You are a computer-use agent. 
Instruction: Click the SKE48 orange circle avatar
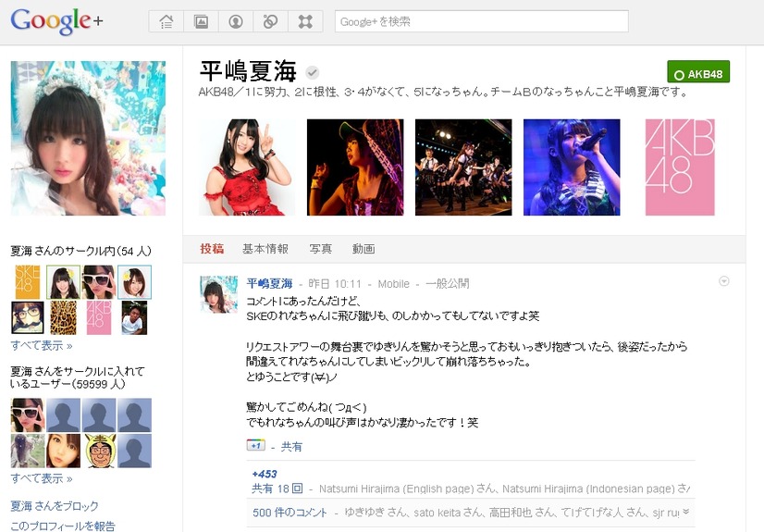point(28,282)
